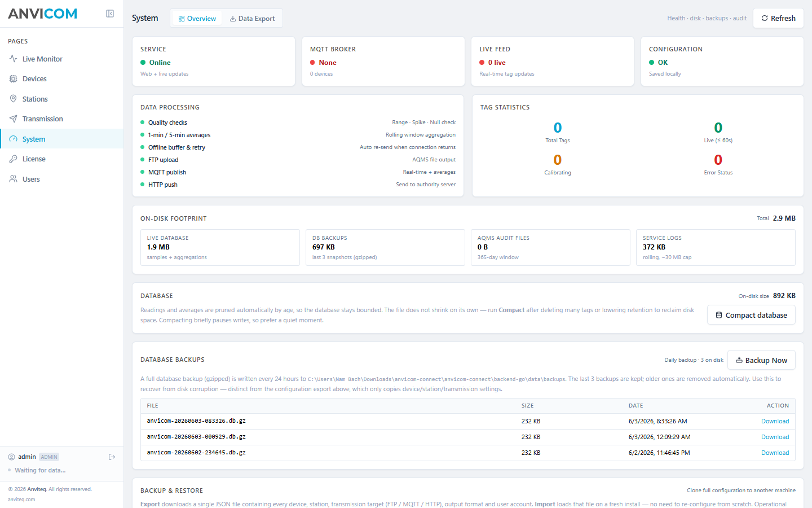This screenshot has width=812, height=508.
Task: Click the MQTT publish row
Action: pos(298,172)
